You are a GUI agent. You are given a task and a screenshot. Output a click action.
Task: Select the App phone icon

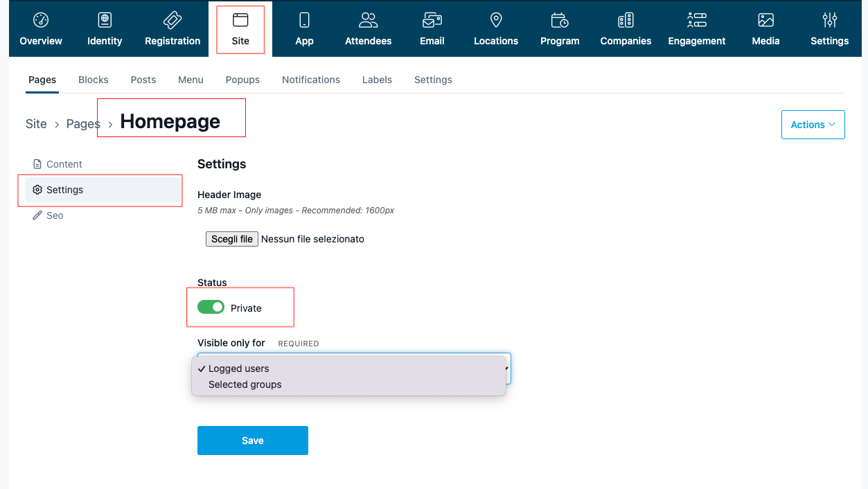click(x=304, y=20)
